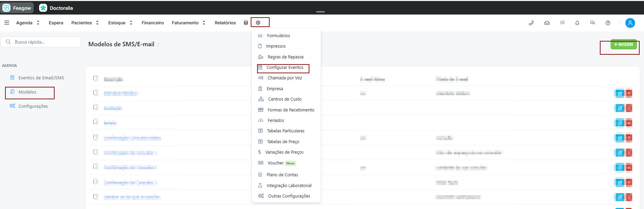Show notifications via bell icon
Viewport: 644px width, 209px height.
tap(577, 23)
